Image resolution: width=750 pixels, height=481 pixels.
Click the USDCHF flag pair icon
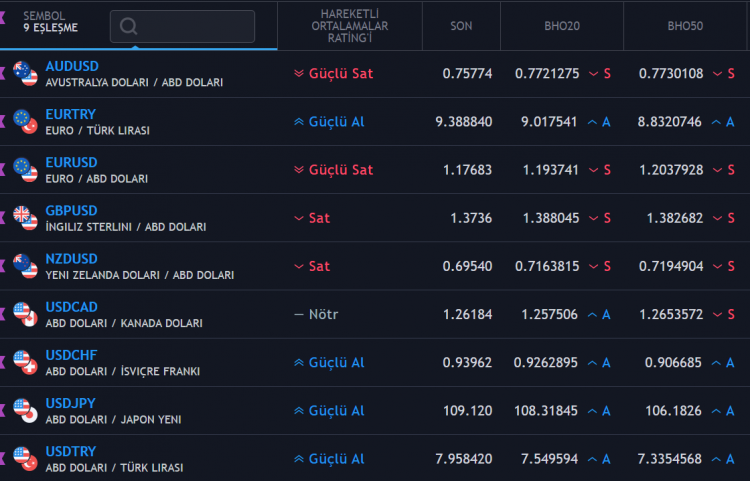(x=25, y=362)
